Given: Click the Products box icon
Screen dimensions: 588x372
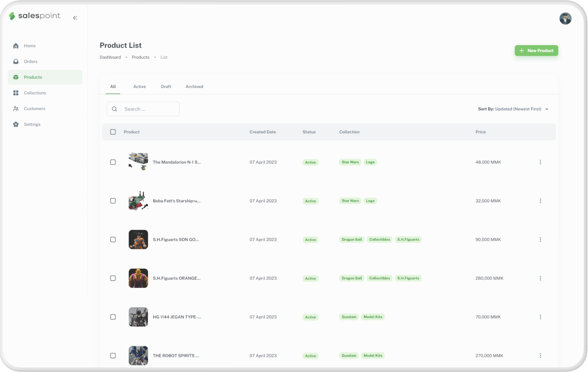Looking at the screenshot, I should (x=16, y=77).
